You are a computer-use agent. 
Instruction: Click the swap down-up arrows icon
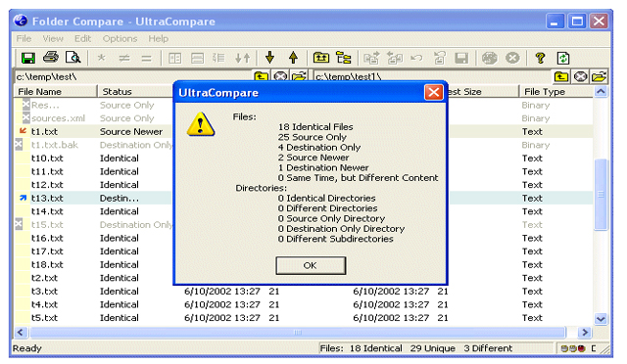pos(242,59)
